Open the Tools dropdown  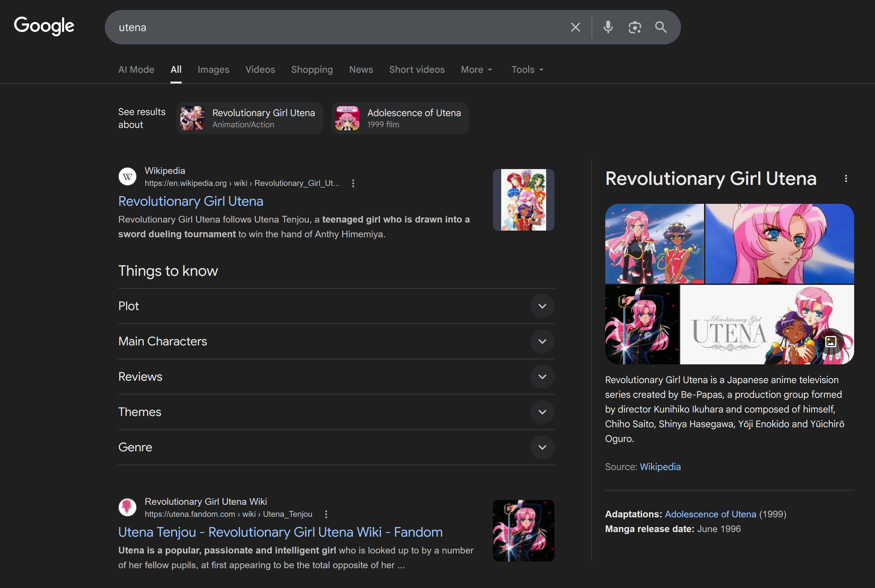[527, 70]
